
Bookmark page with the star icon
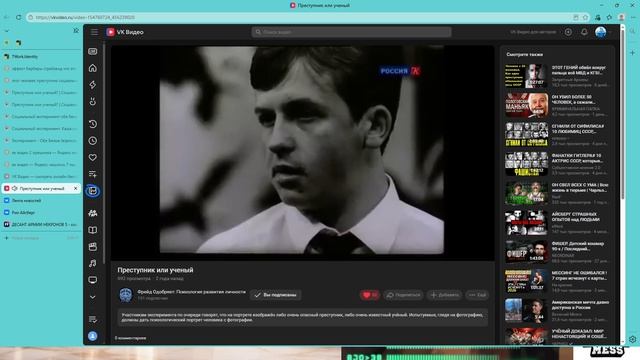(x=585, y=17)
